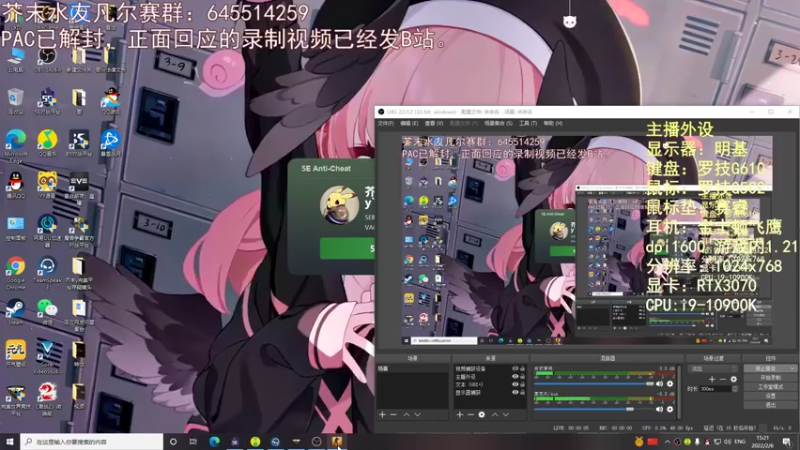This screenshot has height=450, width=800.
Task: Open Help menu in OBS
Action: (553, 123)
